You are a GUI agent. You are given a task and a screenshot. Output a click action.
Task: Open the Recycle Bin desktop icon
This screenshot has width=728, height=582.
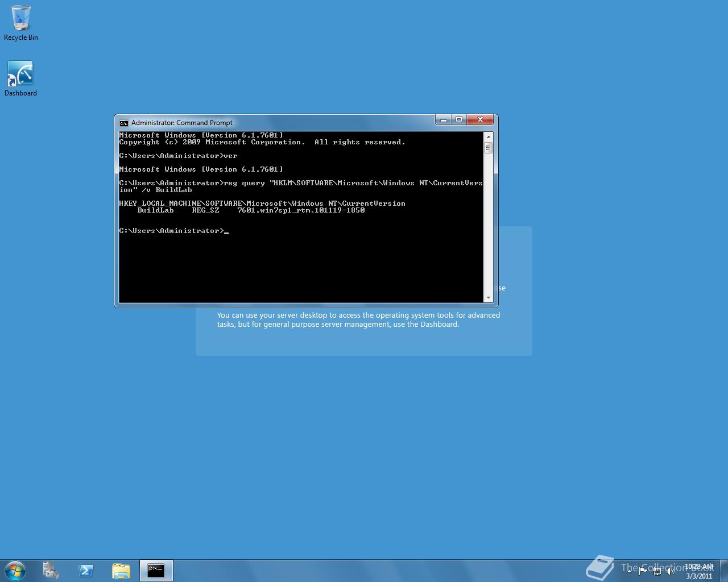pos(21,23)
